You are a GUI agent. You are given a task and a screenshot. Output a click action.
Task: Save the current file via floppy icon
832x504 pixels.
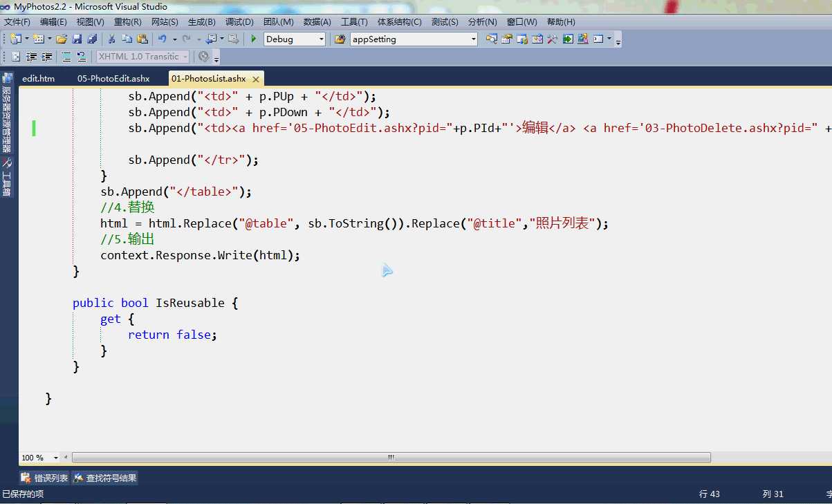pos(77,39)
